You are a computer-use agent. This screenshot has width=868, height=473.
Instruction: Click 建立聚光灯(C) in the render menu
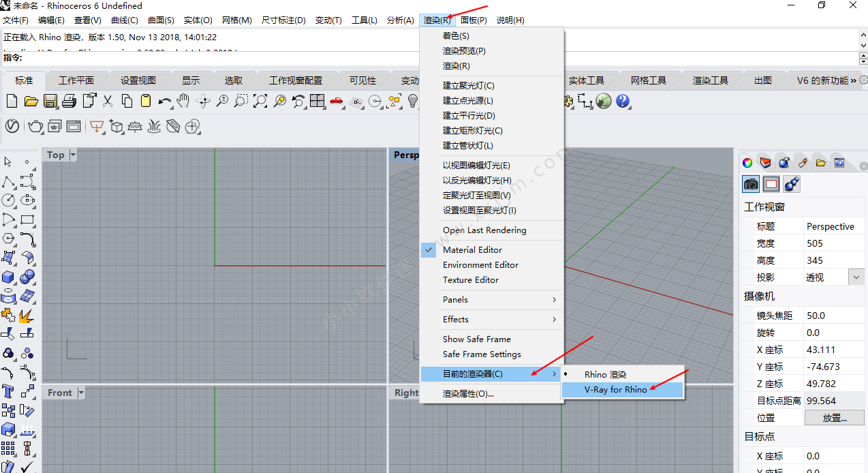click(x=468, y=85)
